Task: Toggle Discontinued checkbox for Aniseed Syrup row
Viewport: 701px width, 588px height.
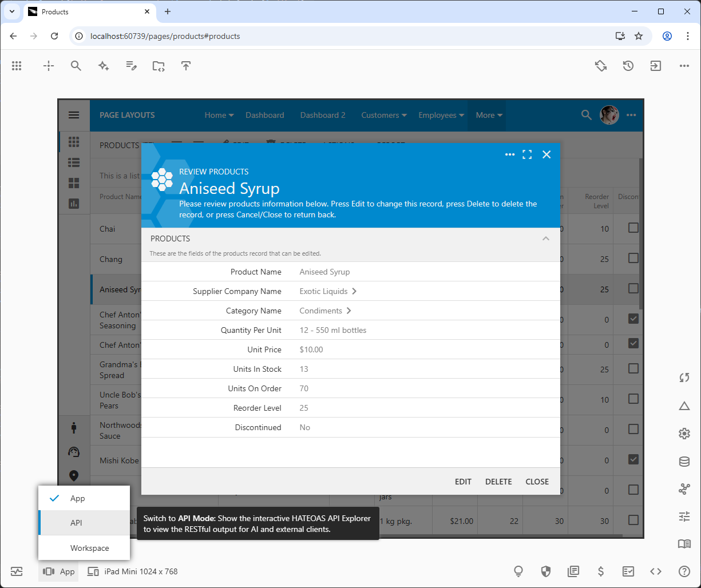Action: [x=633, y=288]
